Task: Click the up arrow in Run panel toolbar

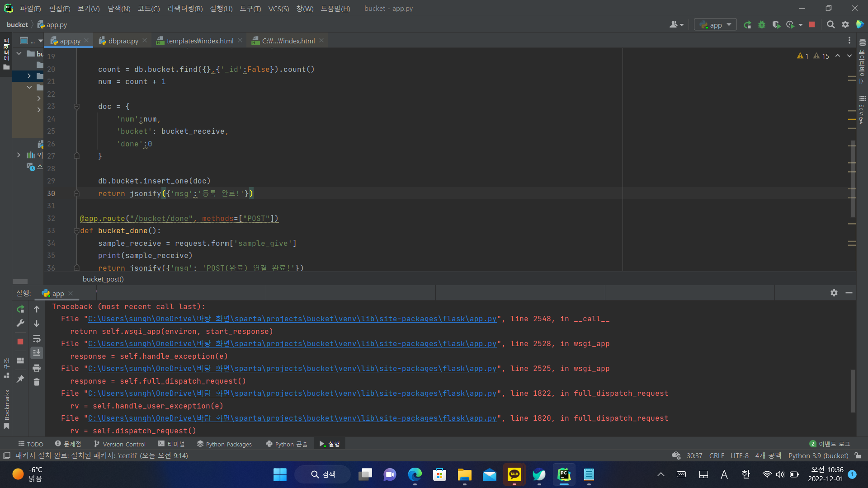Action: (x=37, y=309)
